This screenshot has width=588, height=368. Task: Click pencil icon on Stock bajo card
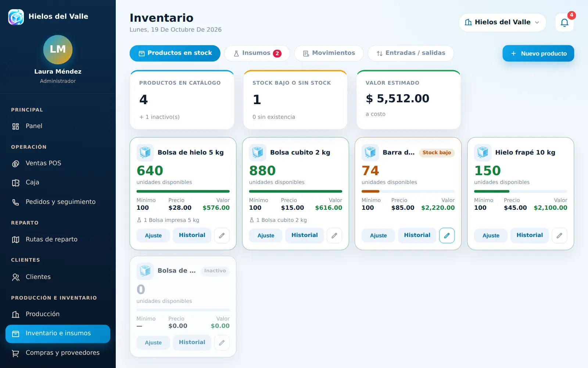point(447,236)
